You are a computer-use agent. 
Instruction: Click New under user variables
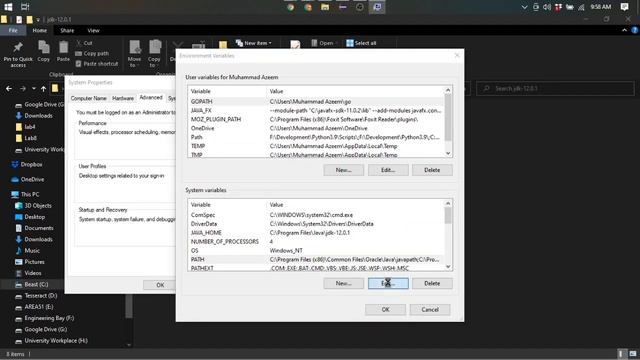(x=343, y=170)
